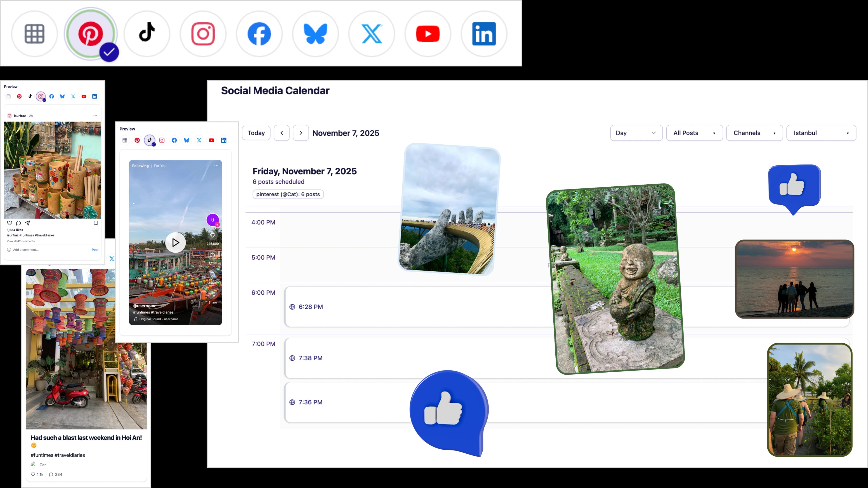The width and height of the screenshot is (868, 488).
Task: Open the Day view dropdown
Action: tap(636, 133)
